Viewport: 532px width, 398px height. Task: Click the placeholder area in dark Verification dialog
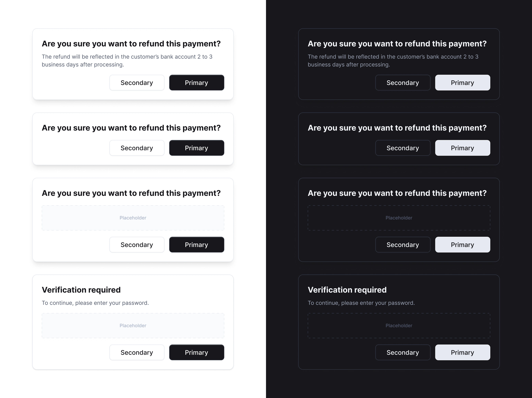pyautogui.click(x=399, y=325)
